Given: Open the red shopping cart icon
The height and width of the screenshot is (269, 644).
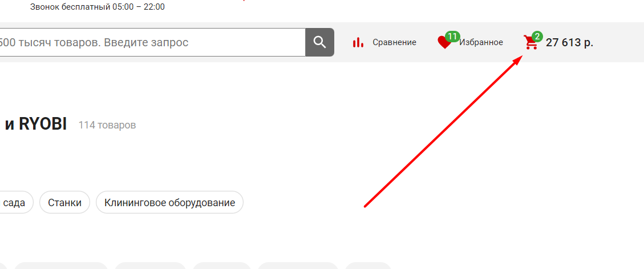Looking at the screenshot, I should [x=530, y=43].
